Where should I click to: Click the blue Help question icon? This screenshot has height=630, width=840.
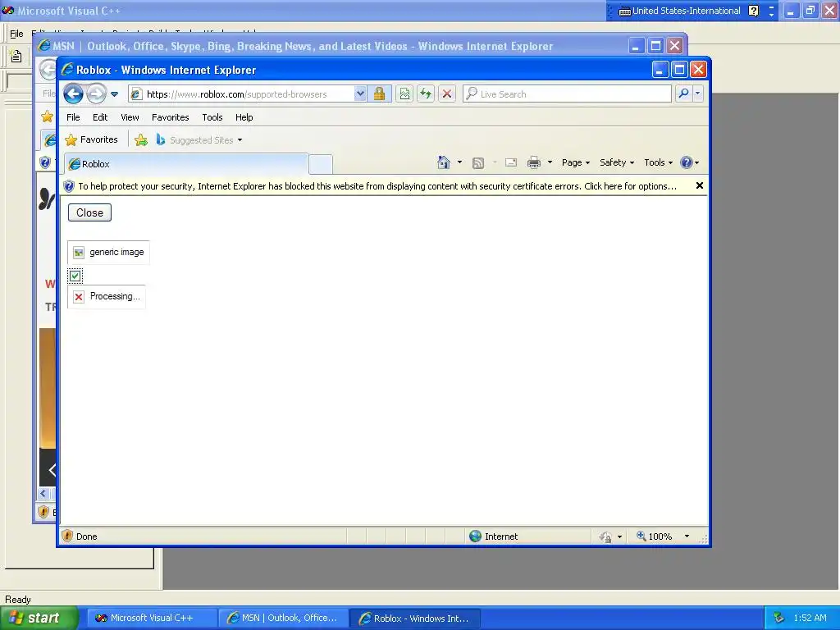pos(689,162)
